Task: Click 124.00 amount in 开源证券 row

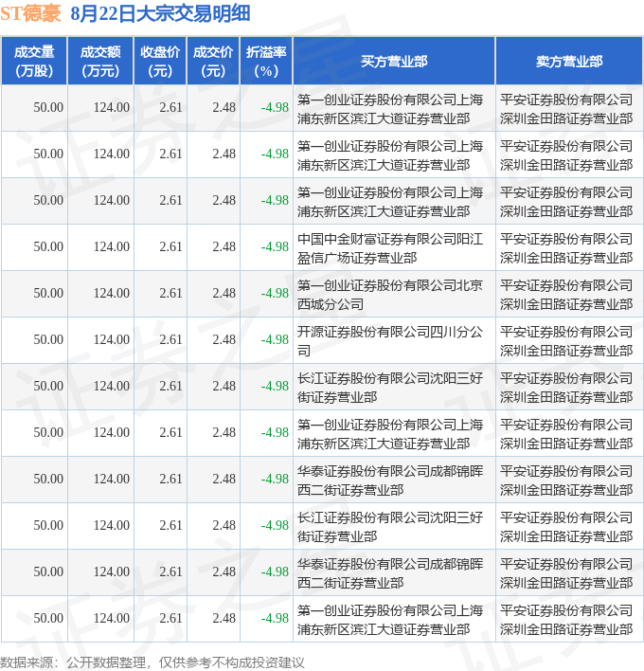Action: (112, 340)
